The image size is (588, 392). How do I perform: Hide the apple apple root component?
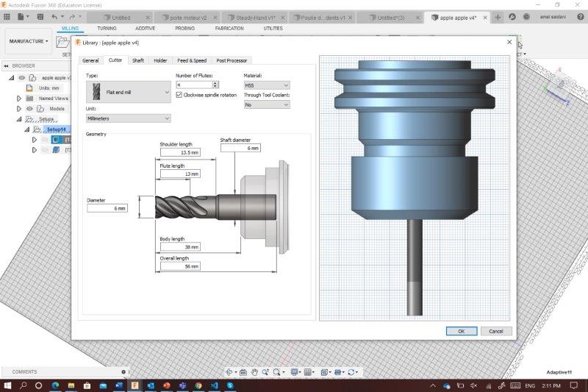[21, 77]
